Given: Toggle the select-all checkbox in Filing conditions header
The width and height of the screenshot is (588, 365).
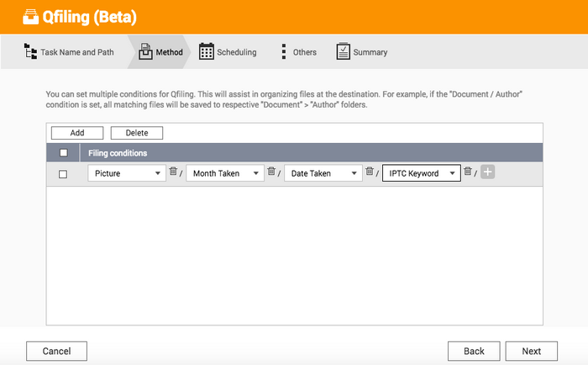Looking at the screenshot, I should click(x=64, y=153).
